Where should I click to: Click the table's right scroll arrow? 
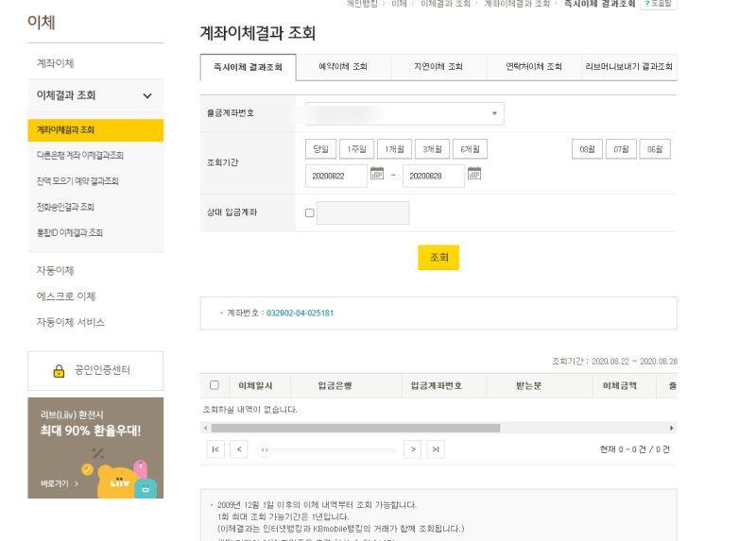pyautogui.click(x=671, y=429)
